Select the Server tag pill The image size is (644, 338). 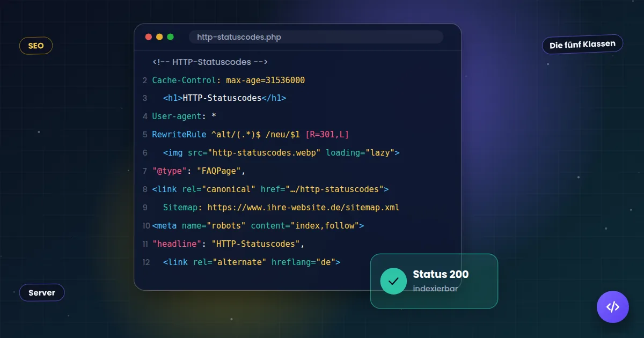pos(42,292)
